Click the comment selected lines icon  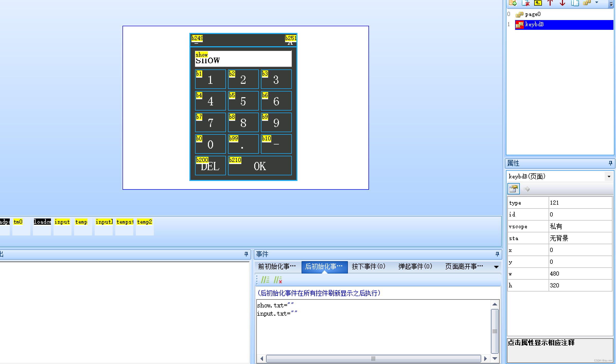click(x=265, y=280)
